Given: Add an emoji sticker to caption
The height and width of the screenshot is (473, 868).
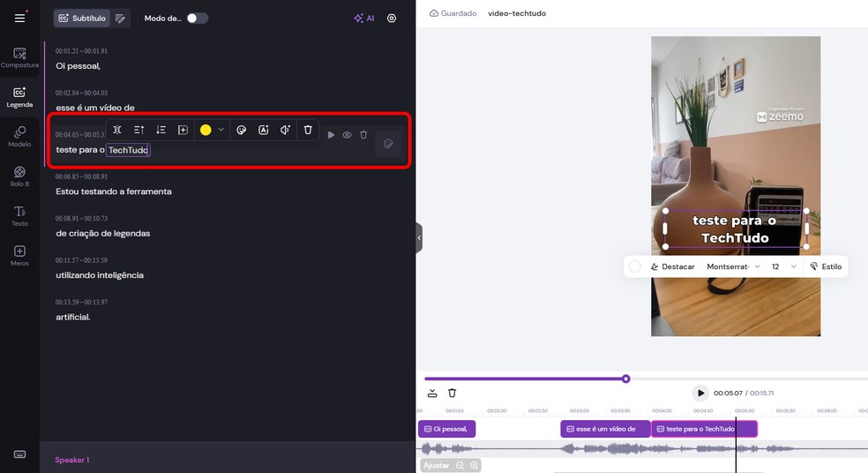Looking at the screenshot, I should click(242, 130).
